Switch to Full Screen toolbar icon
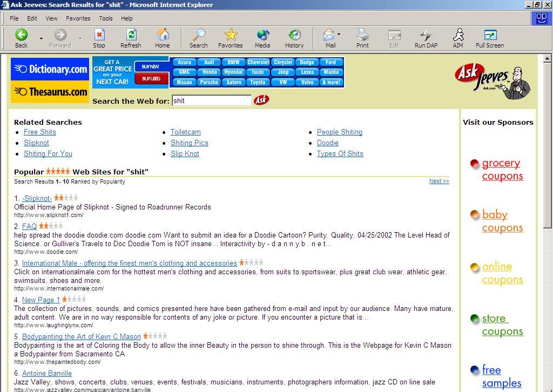The height and width of the screenshot is (392, 553). click(x=490, y=38)
